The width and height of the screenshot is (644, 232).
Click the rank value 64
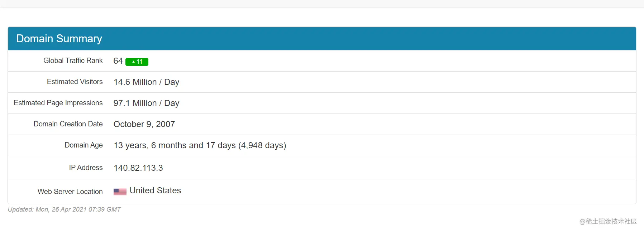coord(118,61)
